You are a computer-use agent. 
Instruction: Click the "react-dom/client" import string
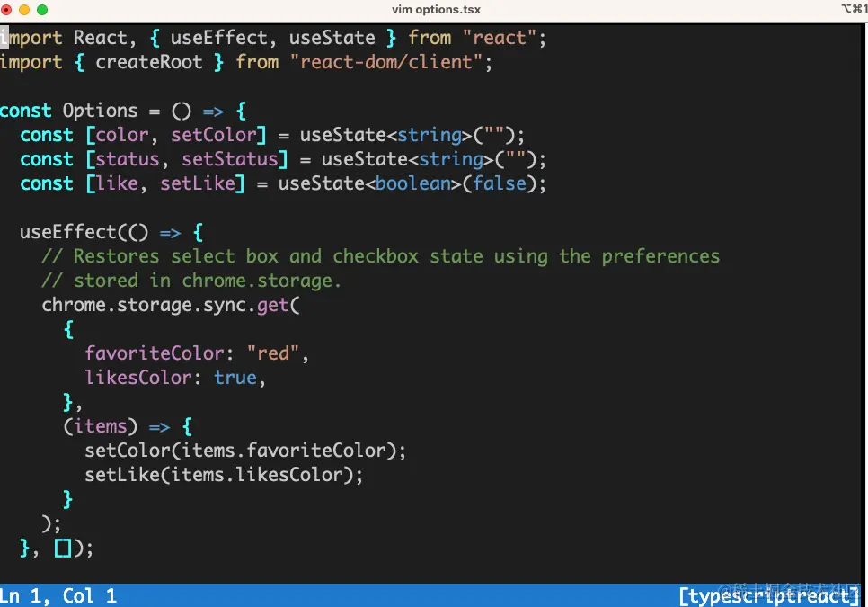(x=386, y=62)
